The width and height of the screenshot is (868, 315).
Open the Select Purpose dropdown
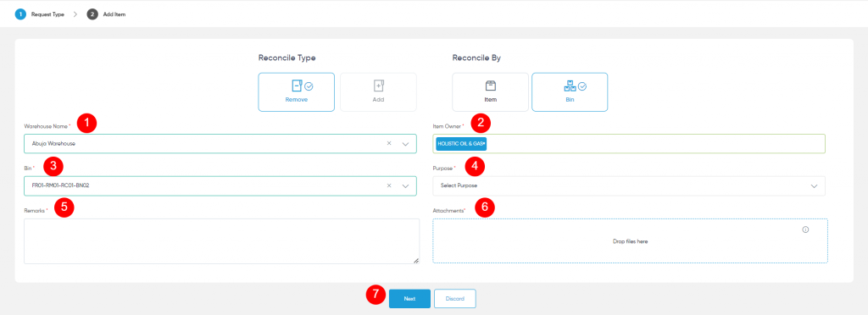[x=629, y=185]
